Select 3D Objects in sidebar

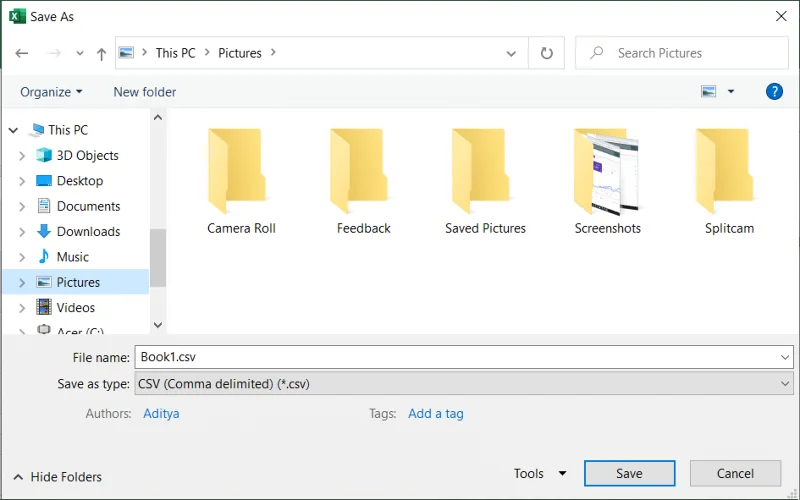click(87, 155)
